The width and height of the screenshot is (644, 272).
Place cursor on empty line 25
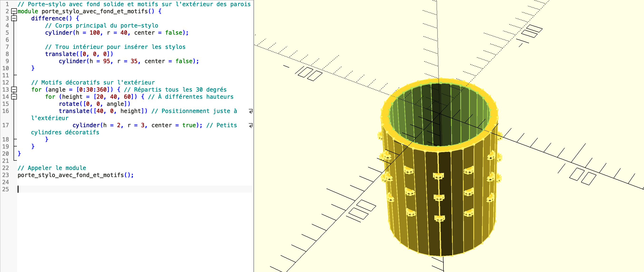135,189
